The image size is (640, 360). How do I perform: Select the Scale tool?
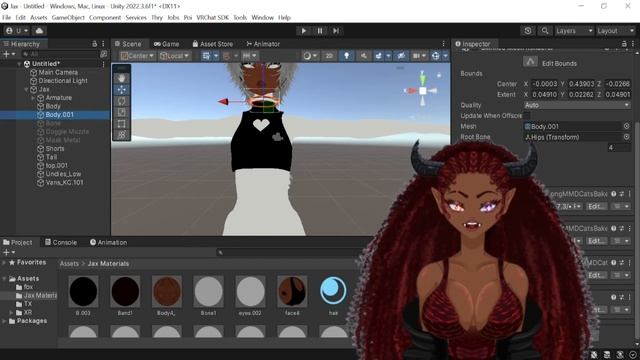(x=121, y=112)
